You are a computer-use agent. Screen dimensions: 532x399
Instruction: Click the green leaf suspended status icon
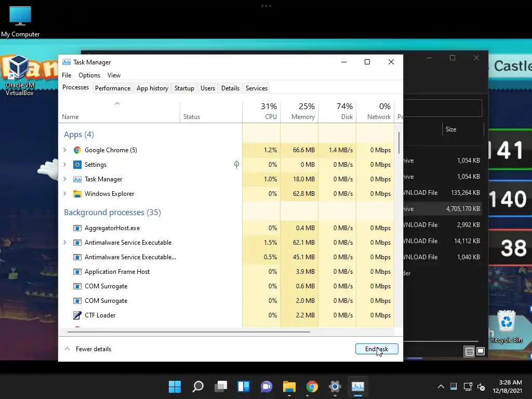click(236, 165)
